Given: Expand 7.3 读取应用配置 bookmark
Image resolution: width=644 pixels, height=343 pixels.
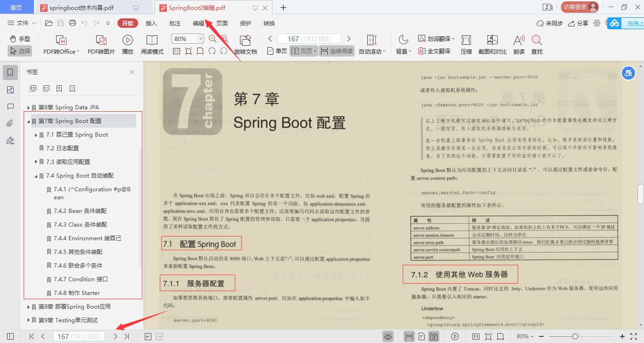Looking at the screenshot, I should click(36, 162).
